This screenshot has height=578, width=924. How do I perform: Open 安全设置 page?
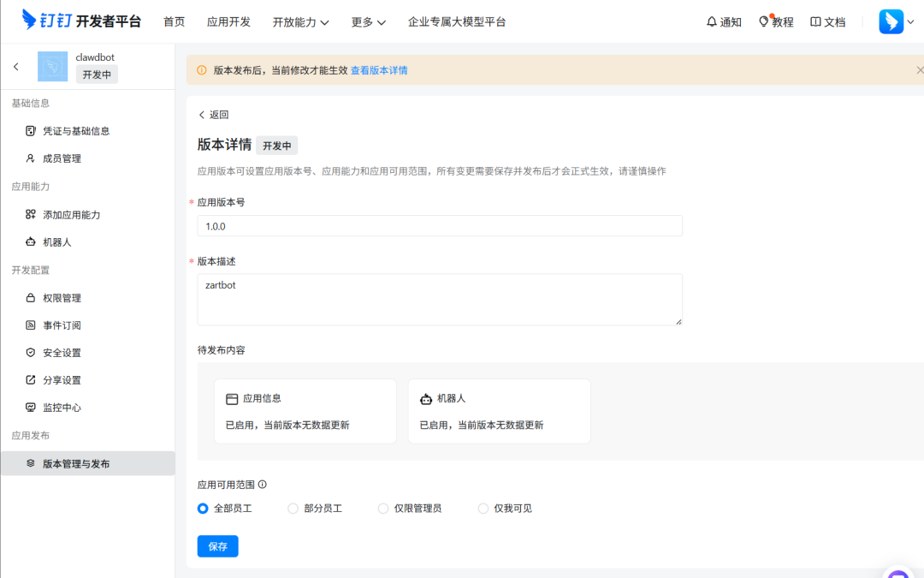[62, 352]
